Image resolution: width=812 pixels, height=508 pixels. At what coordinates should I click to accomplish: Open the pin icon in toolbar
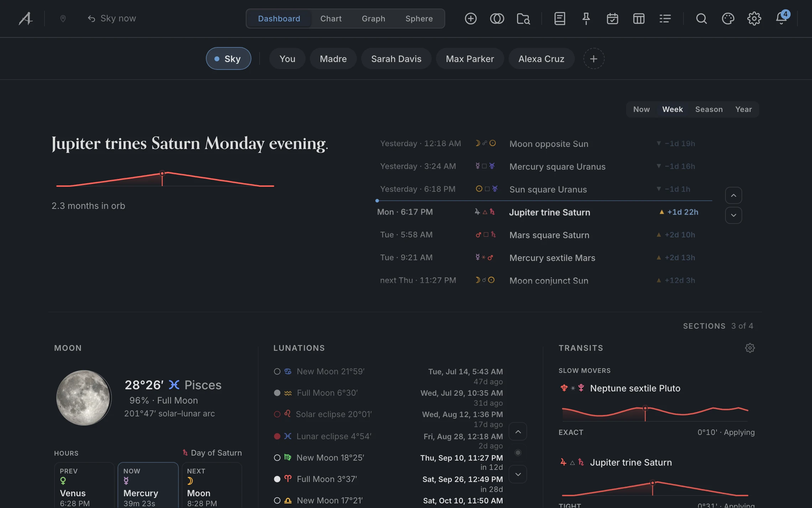[x=586, y=19]
